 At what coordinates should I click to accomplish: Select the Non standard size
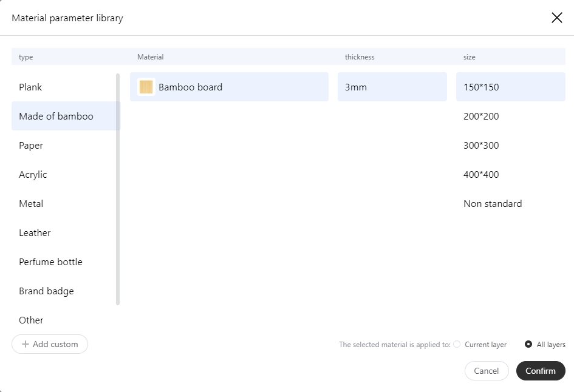[x=511, y=203]
